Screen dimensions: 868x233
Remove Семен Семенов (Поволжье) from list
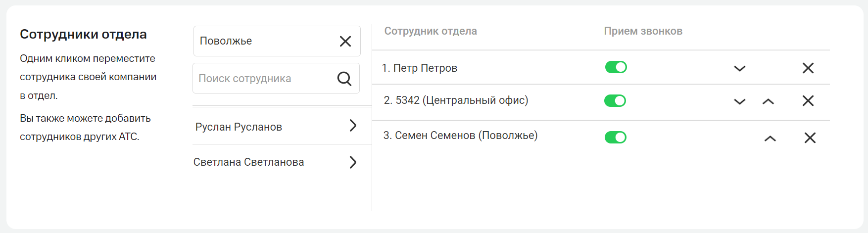click(x=810, y=138)
